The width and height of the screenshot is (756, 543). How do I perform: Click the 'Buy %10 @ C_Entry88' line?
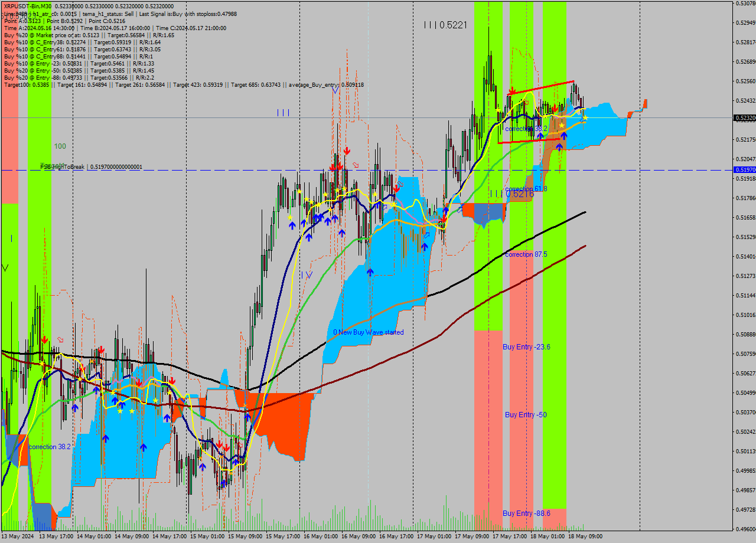pos(79,56)
